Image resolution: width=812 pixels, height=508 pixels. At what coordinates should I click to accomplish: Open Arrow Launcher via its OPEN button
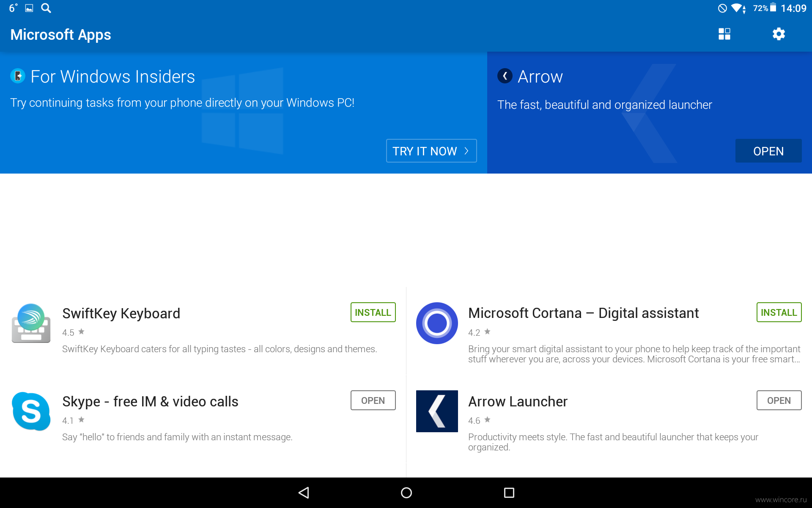[779, 400]
